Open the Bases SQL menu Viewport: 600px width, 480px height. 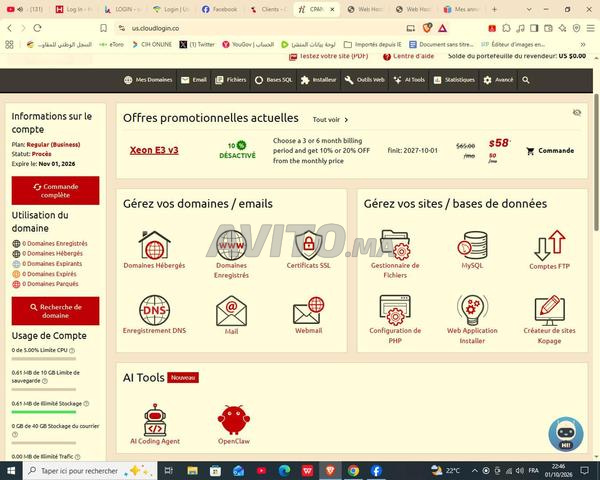274,80
